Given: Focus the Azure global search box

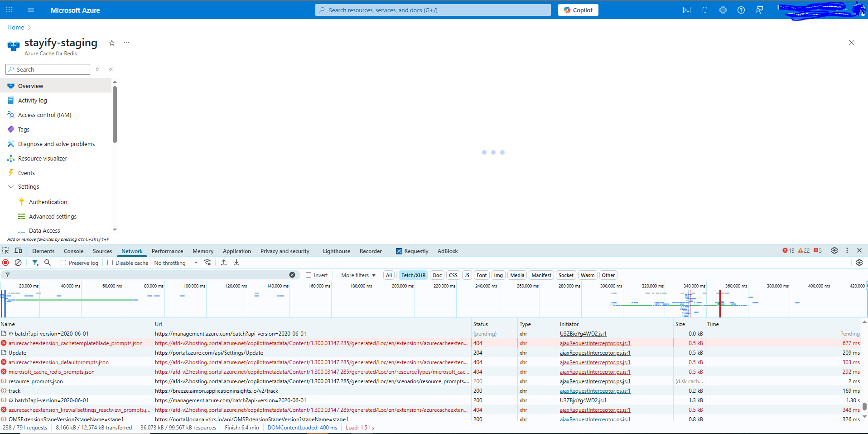Looking at the screenshot, I should coord(433,10).
